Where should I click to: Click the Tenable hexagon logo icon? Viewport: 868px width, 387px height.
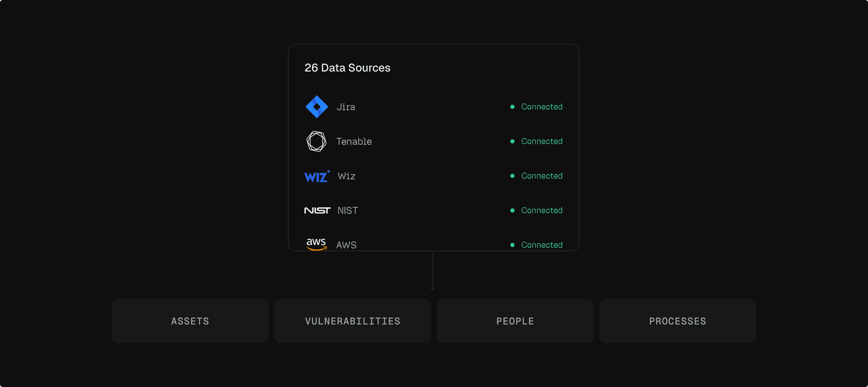coord(316,141)
